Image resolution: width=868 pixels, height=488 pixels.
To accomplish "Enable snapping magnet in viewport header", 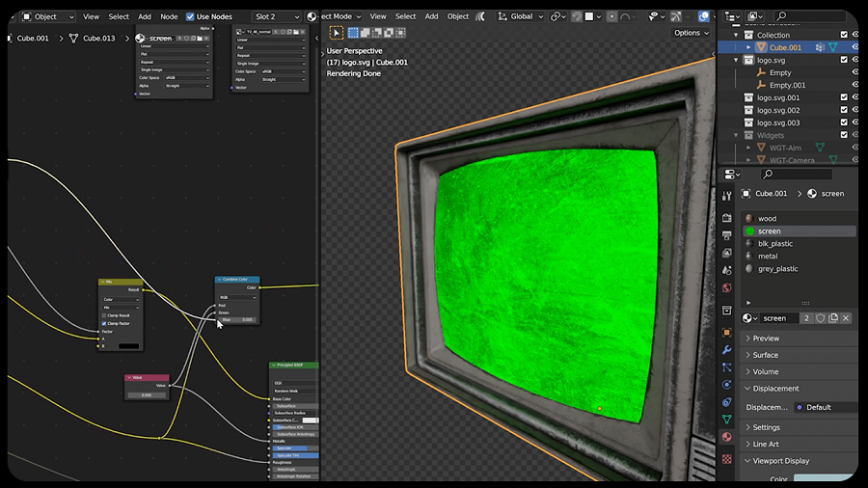I will [x=577, y=16].
